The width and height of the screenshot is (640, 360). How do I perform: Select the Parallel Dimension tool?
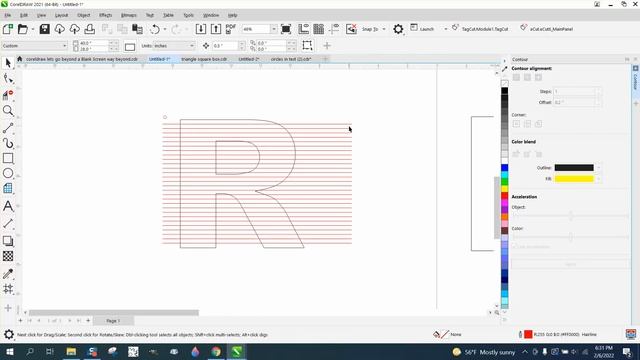(x=8, y=223)
